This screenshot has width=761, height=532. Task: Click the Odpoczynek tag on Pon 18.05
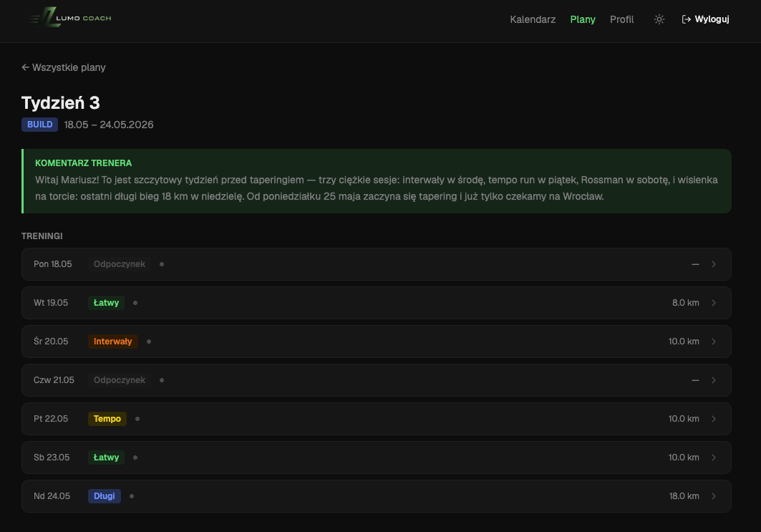pos(120,264)
